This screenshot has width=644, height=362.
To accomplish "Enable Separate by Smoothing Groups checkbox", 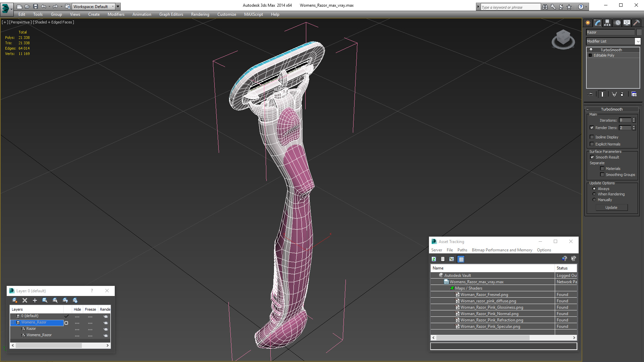I will [x=602, y=175].
